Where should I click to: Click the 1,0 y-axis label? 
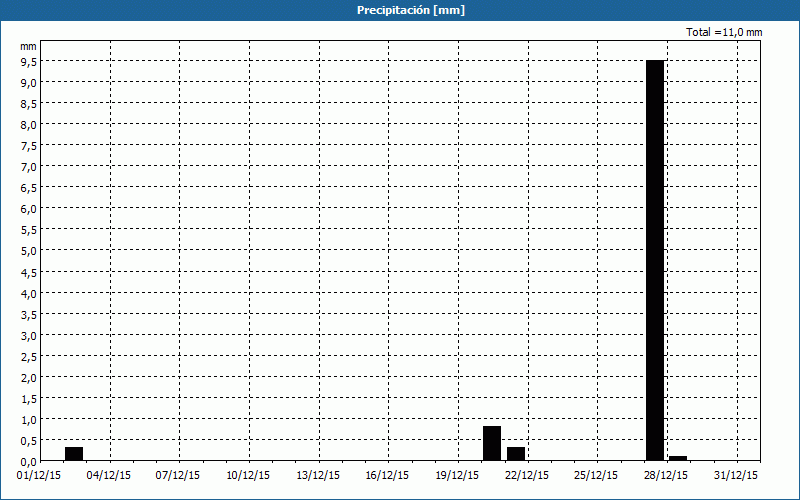29,420
